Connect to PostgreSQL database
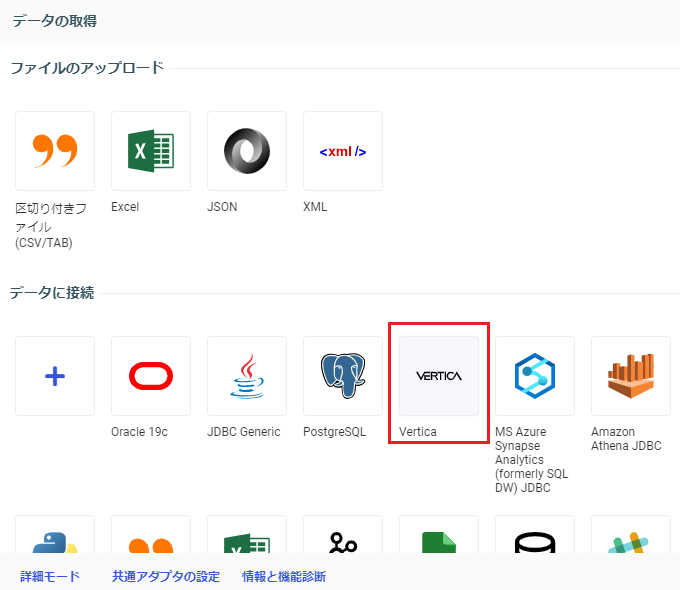The height and width of the screenshot is (590, 680). pyautogui.click(x=343, y=376)
